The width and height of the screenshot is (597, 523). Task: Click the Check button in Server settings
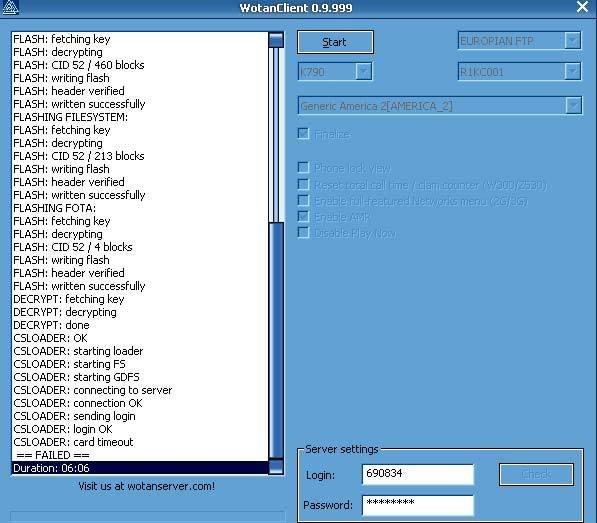point(536,474)
